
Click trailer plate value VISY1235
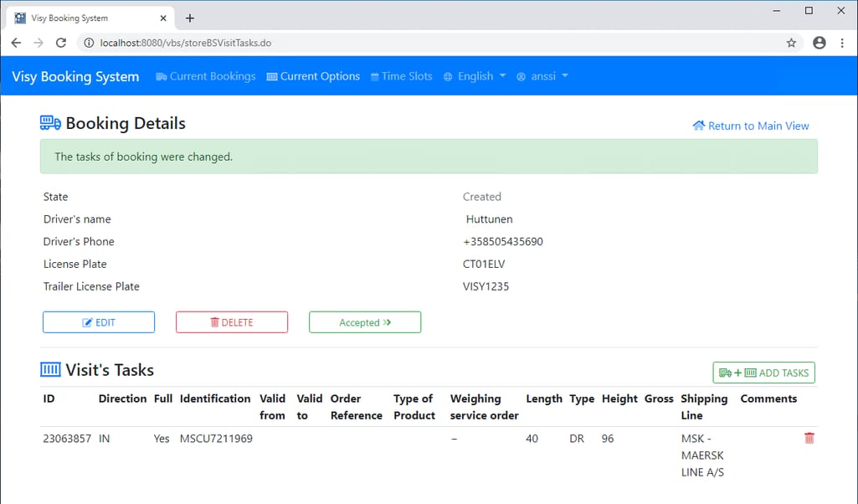[486, 286]
